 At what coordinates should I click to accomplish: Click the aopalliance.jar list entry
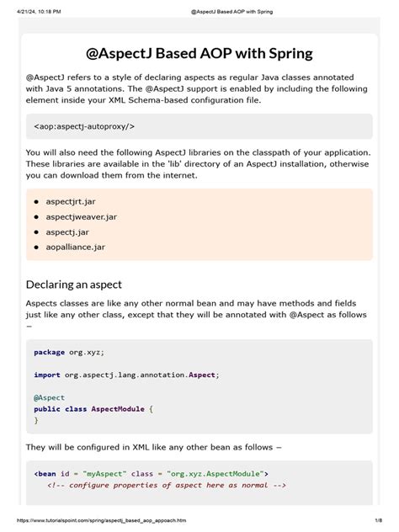(x=75, y=247)
